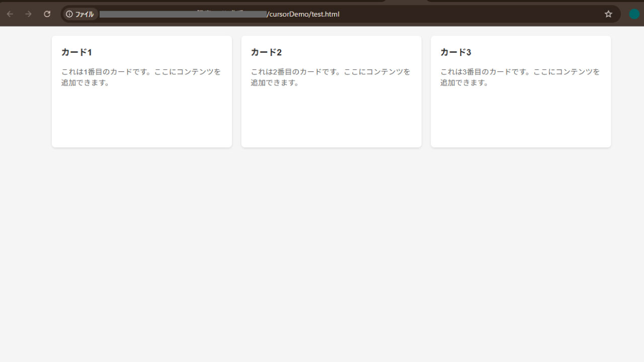644x362 pixels.
Task: Click the browser forward arrow
Action: (x=28, y=14)
